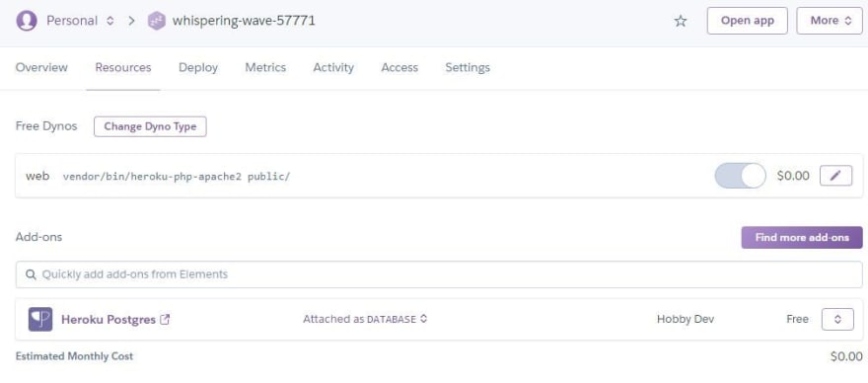This screenshot has width=868, height=383.
Task: Click the web dyno command text
Action: [176, 177]
